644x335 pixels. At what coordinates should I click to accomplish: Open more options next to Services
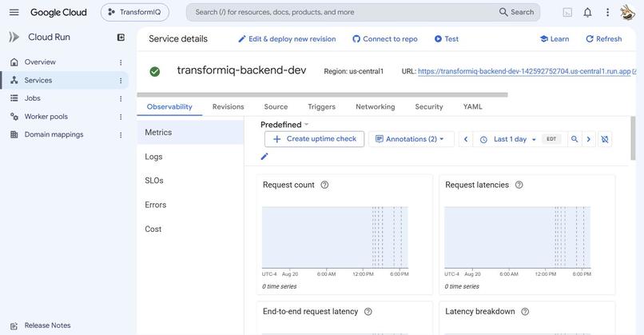[x=121, y=81]
